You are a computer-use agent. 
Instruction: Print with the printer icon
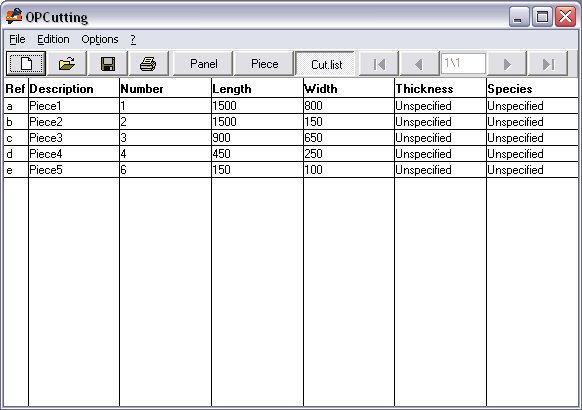[148, 64]
